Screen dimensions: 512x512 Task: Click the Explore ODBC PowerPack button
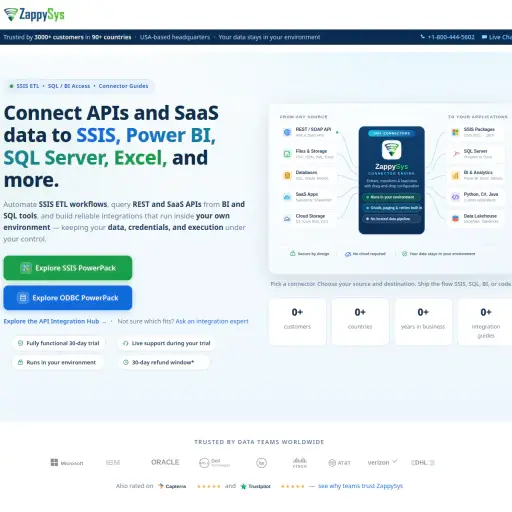click(x=68, y=298)
